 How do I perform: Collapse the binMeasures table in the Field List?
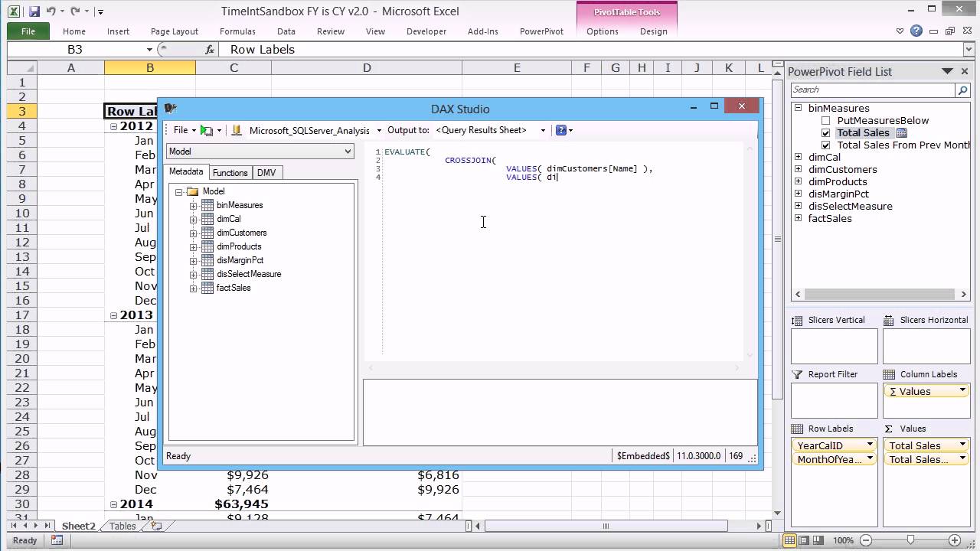799,108
